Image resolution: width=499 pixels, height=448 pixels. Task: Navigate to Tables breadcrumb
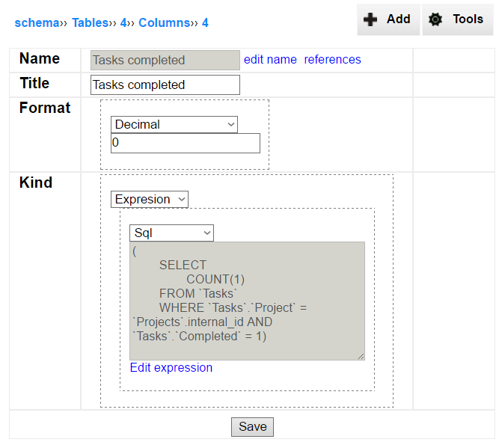(90, 23)
